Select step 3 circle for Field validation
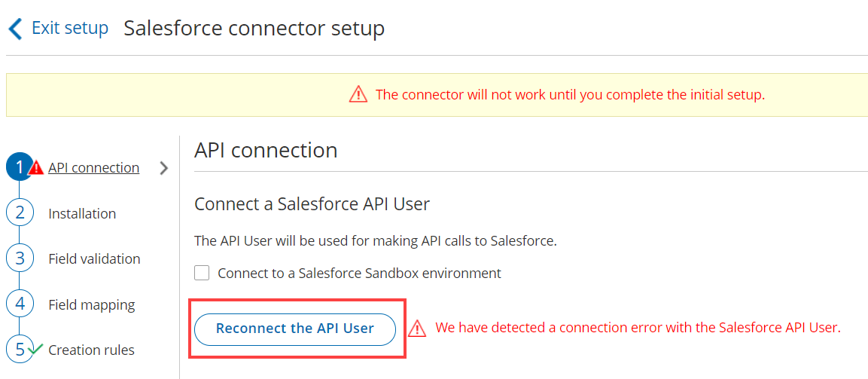The image size is (868, 379). coord(20,258)
